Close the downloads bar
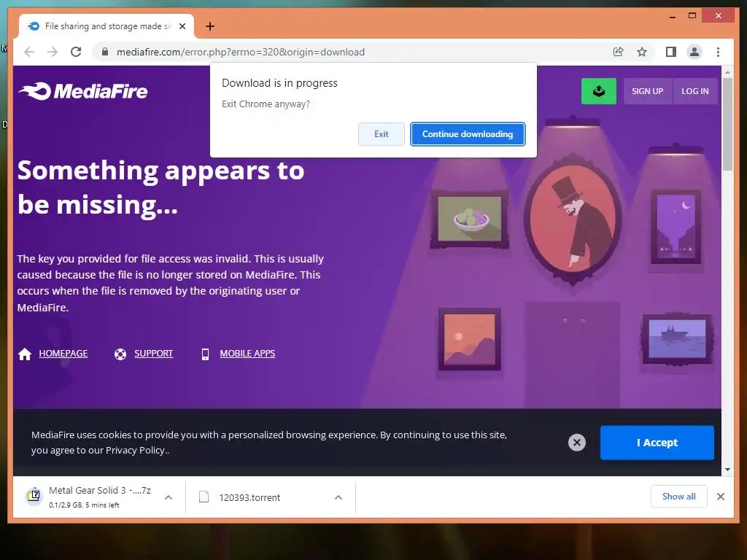The width and height of the screenshot is (747, 560). click(721, 497)
